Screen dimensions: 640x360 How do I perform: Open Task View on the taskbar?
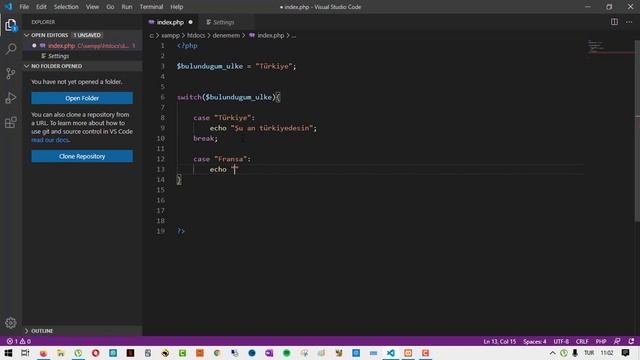[25, 353]
